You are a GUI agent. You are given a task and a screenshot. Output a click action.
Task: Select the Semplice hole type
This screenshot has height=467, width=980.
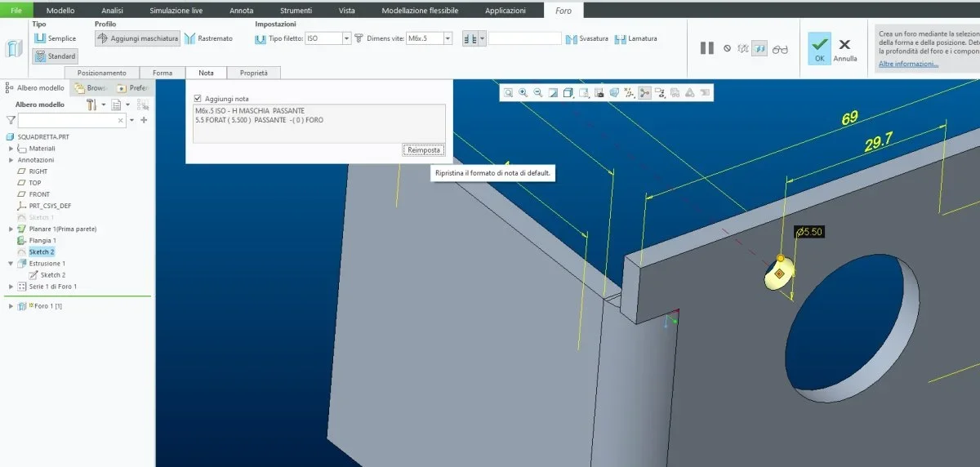(56, 38)
